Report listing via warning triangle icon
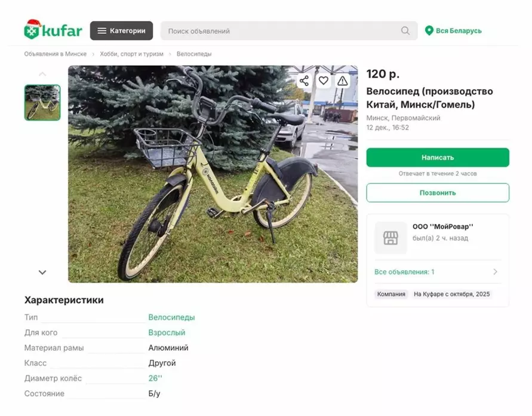The height and width of the screenshot is (416, 532). tap(342, 81)
